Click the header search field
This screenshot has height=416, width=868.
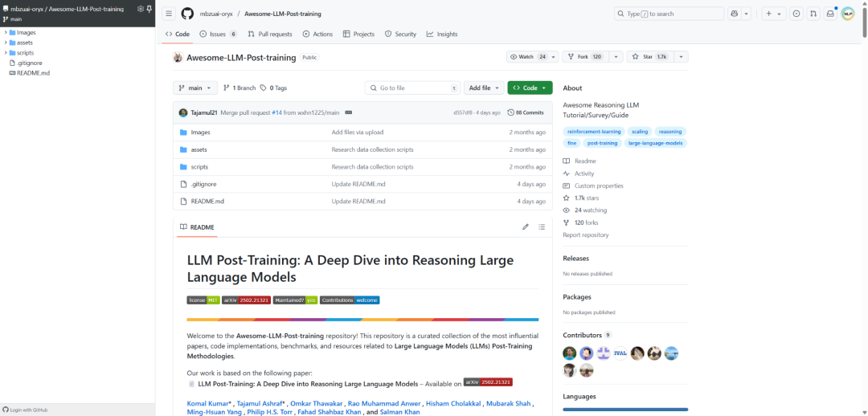(669, 14)
